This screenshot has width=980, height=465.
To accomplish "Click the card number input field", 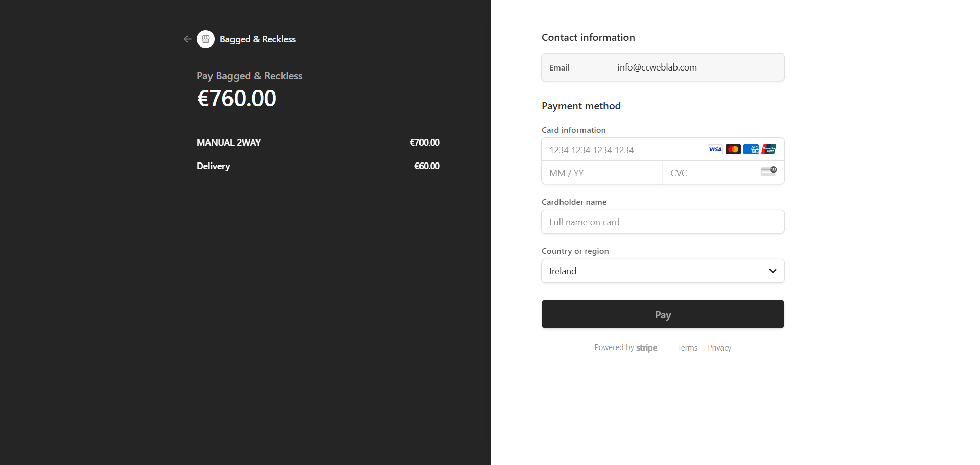I will pos(613,150).
